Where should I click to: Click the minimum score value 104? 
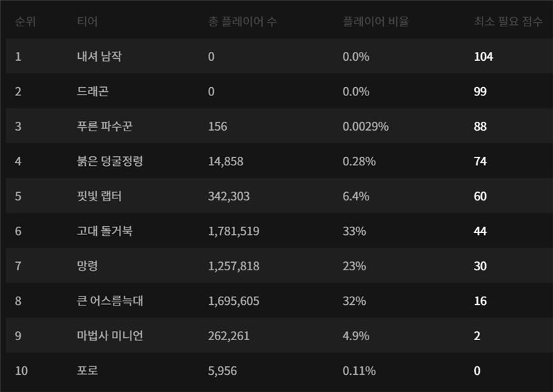coord(483,57)
